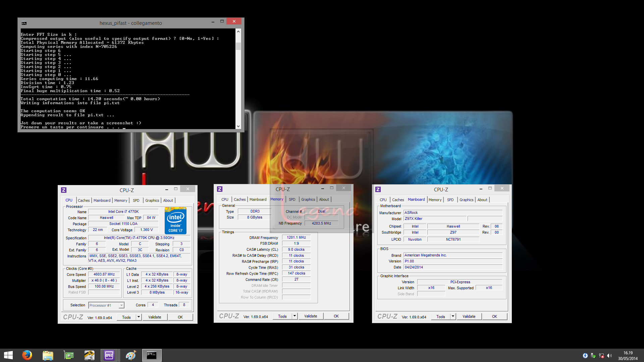Click the Manufacturer field ASRock
This screenshot has width=644, height=362.
[453, 213]
